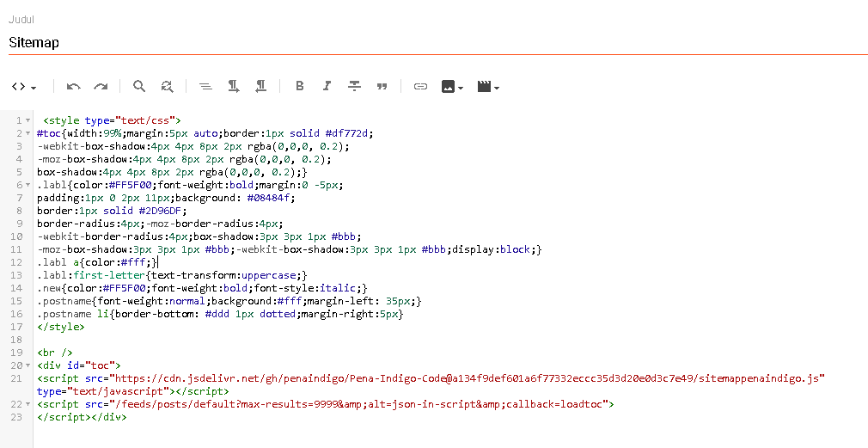Click the color value '#FF5F00' on line 6
The width and height of the screenshot is (868, 448).
click(130, 185)
